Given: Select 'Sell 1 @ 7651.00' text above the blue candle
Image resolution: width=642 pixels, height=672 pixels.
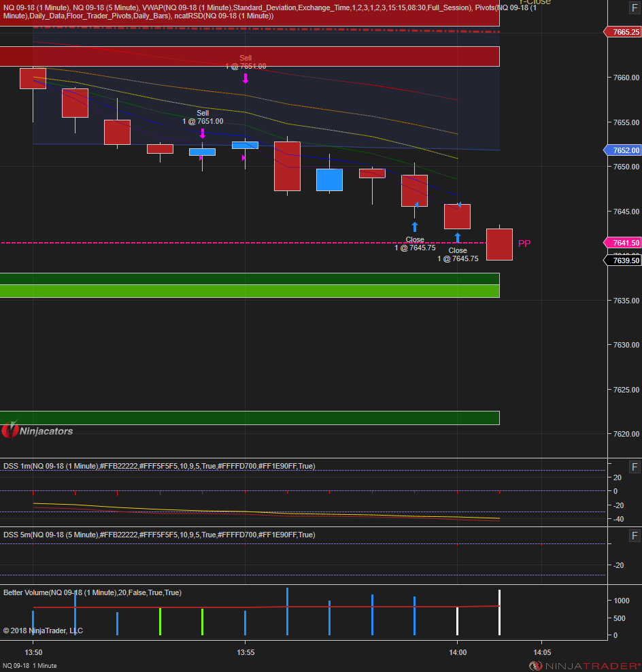Looking at the screenshot, I should [x=203, y=117].
